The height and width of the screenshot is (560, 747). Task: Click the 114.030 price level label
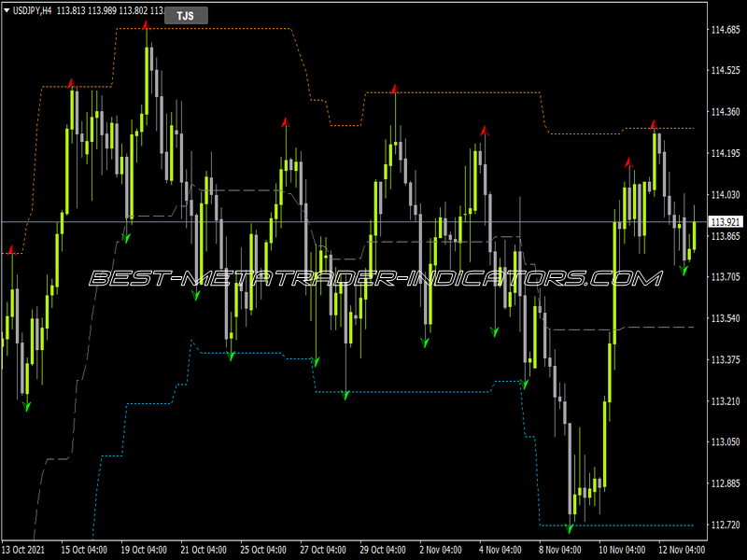tap(726, 195)
